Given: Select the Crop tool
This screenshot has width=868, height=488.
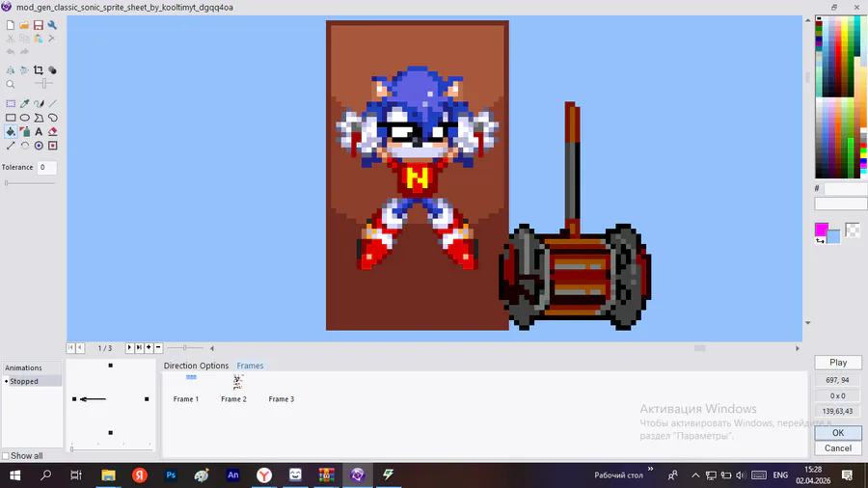Looking at the screenshot, I should pos(39,70).
